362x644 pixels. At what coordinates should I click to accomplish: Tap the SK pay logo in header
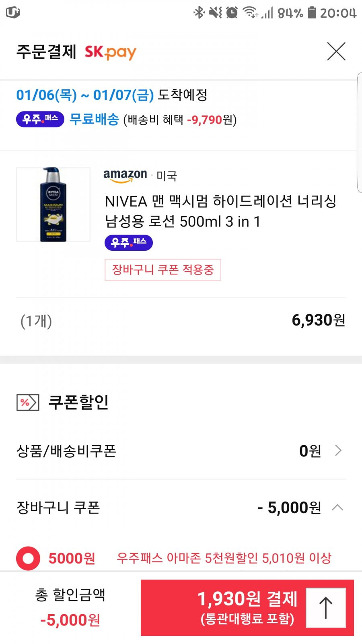coord(110,52)
